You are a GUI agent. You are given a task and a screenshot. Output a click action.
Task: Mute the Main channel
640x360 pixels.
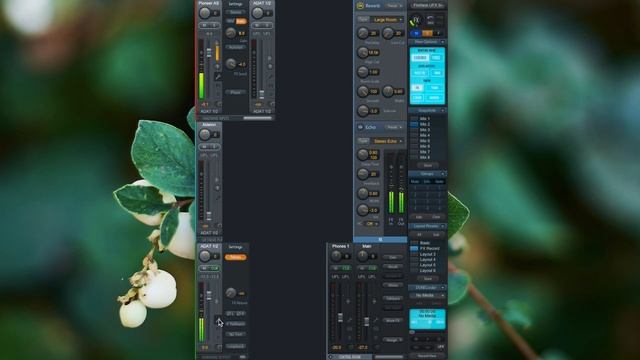click(x=362, y=268)
